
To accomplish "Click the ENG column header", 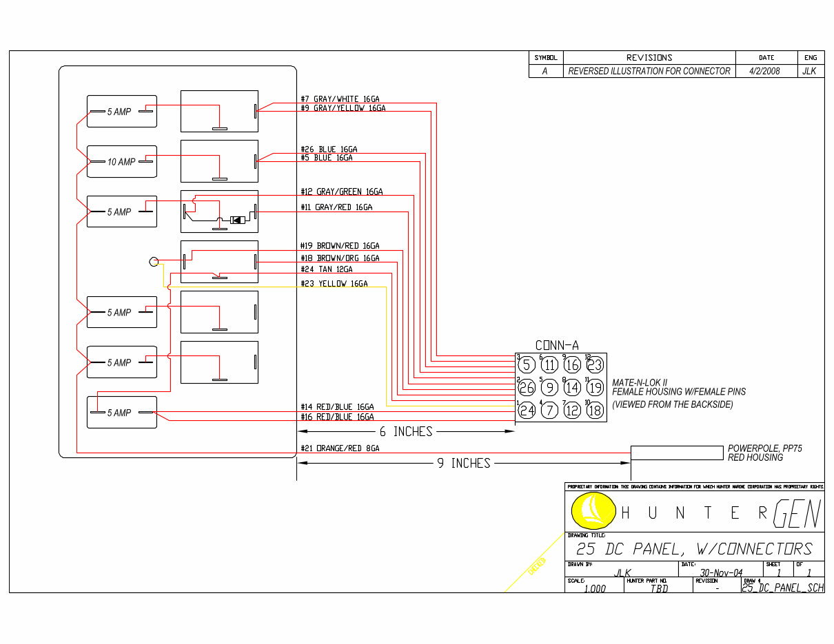I will [x=811, y=58].
